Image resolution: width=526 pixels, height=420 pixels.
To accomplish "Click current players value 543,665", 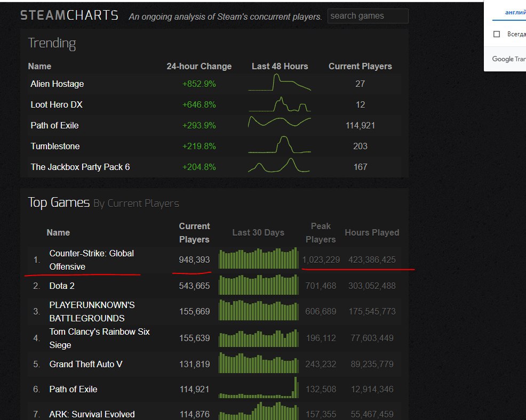I will [x=194, y=286].
